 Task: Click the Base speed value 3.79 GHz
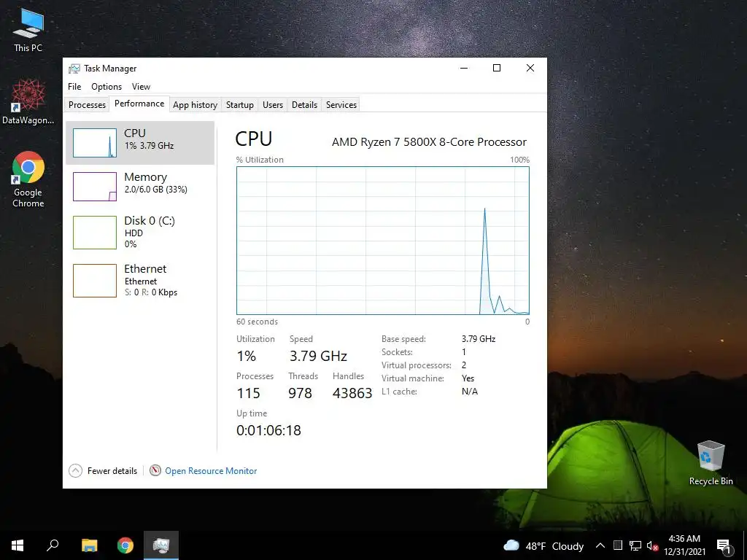(479, 339)
